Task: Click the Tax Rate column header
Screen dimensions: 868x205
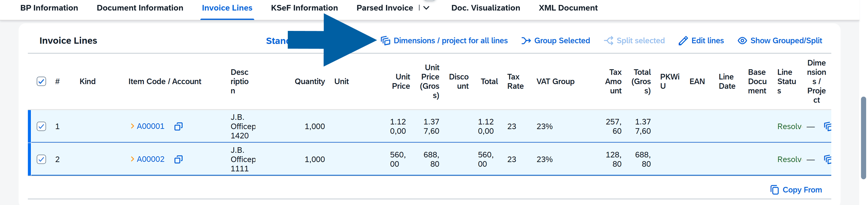Action: point(515,81)
